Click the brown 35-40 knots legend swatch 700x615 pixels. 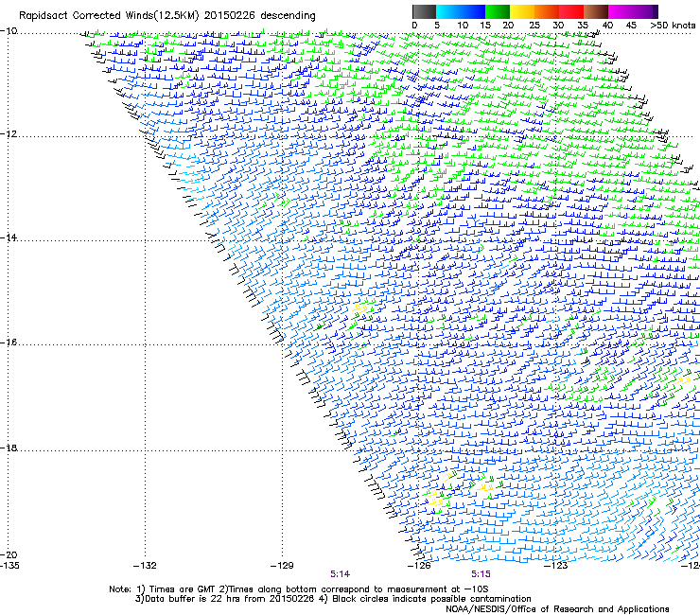pos(596,11)
